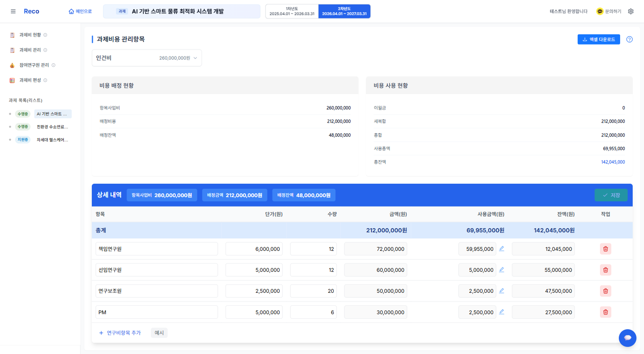Screen dimensions: 644x354
Task: Click unit price field 6,000,000
Action: 254,249
